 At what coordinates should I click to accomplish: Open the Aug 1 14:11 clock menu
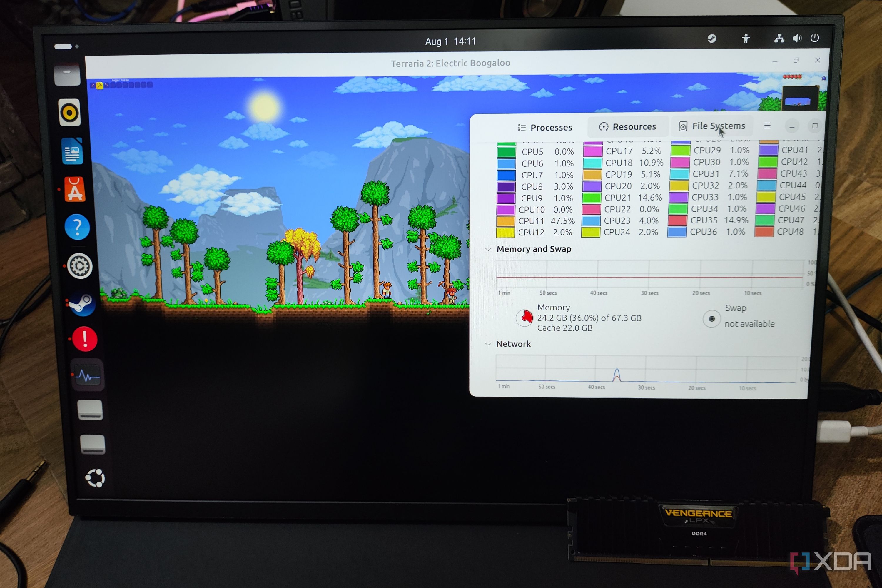450,41
